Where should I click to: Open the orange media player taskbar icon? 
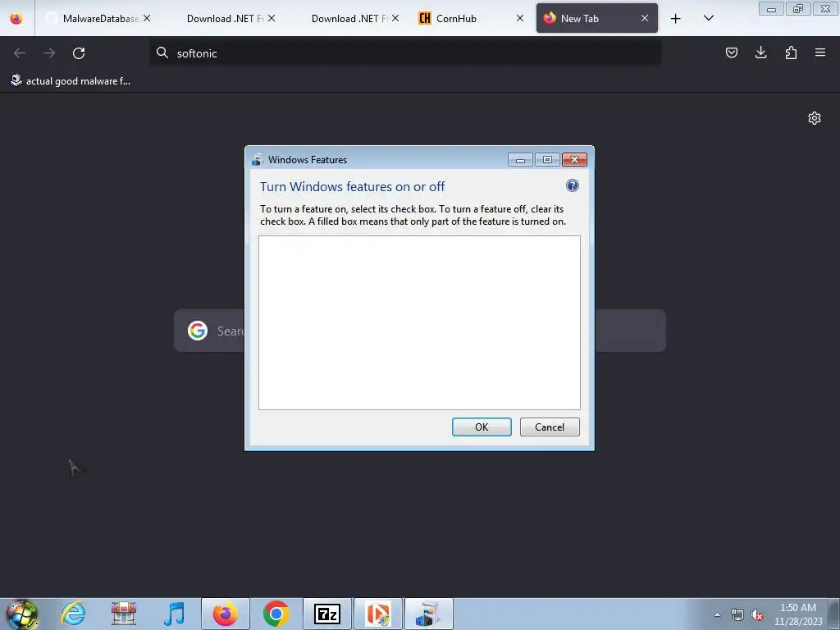coord(378,614)
